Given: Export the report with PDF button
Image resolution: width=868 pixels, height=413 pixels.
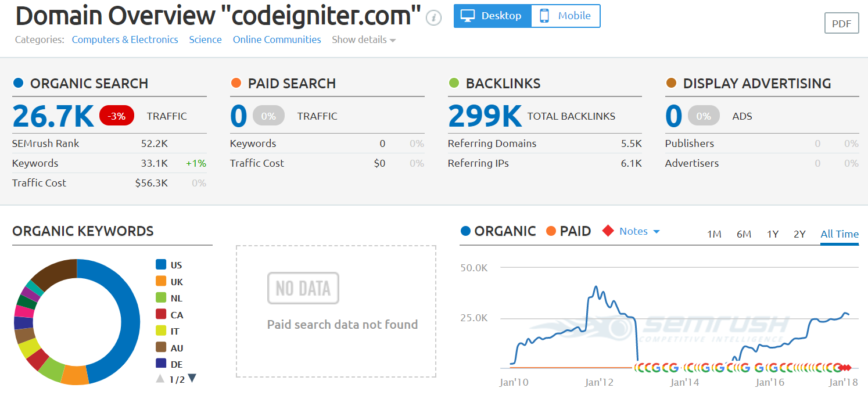Looking at the screenshot, I should 841,24.
